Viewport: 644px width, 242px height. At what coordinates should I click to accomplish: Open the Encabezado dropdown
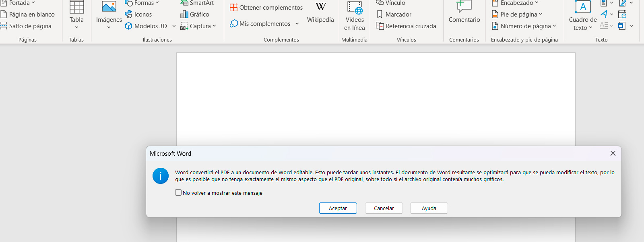[x=515, y=3]
